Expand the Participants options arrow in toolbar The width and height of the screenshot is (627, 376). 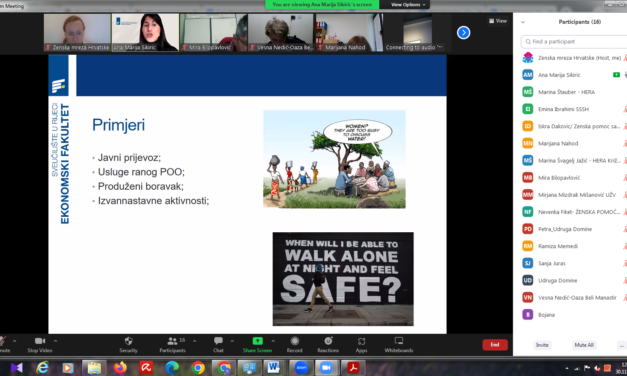click(194, 341)
